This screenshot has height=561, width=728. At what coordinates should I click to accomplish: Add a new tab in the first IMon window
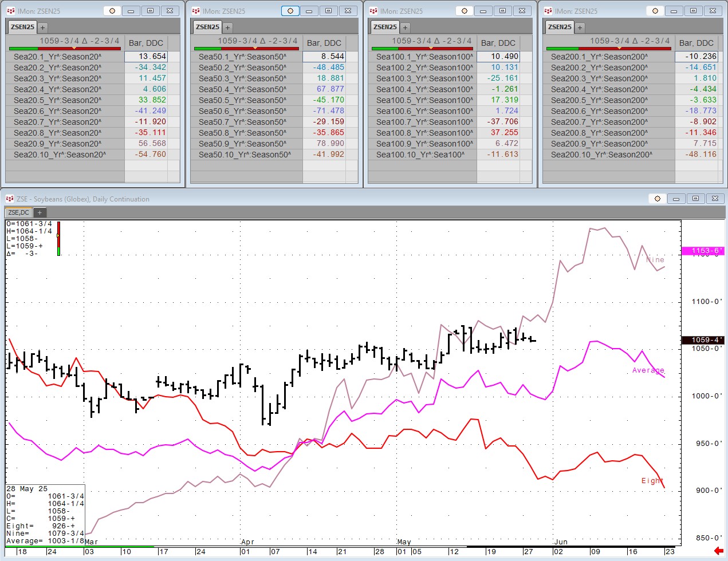[42, 27]
